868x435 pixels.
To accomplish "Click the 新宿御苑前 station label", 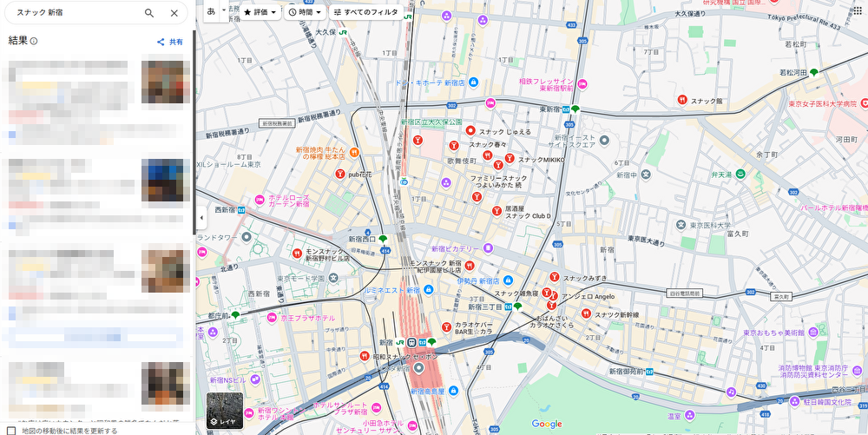I will tap(627, 372).
